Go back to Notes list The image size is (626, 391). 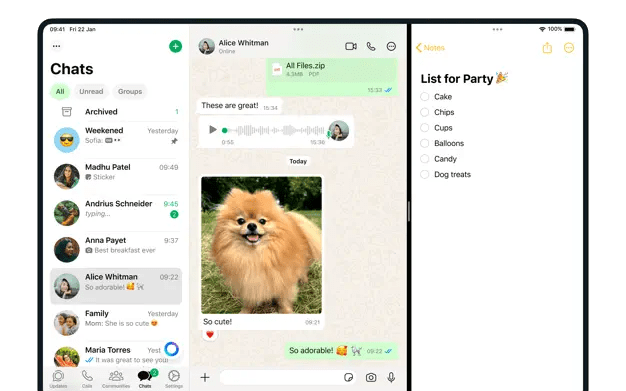(x=430, y=48)
